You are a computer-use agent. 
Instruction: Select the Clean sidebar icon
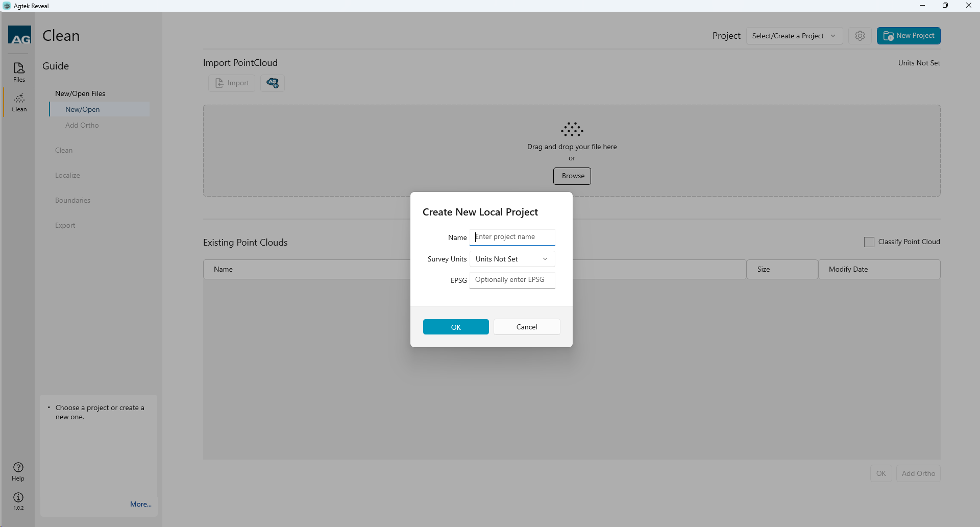pos(19,102)
